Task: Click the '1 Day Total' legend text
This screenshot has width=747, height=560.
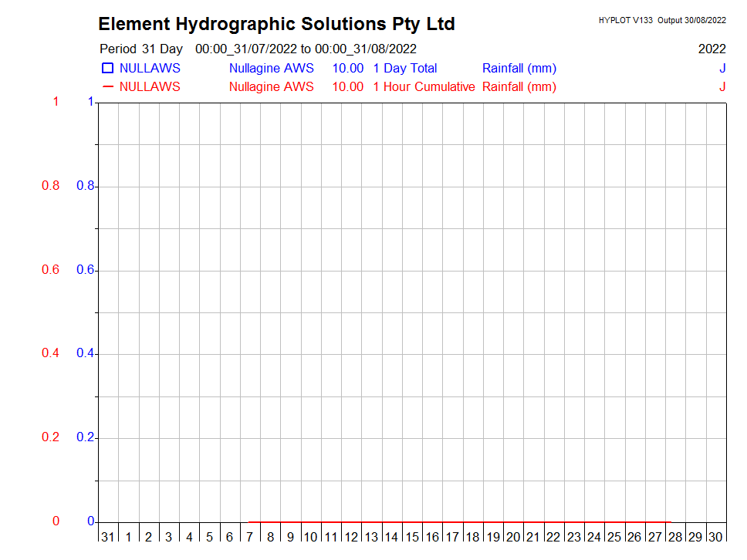Action: click(404, 69)
